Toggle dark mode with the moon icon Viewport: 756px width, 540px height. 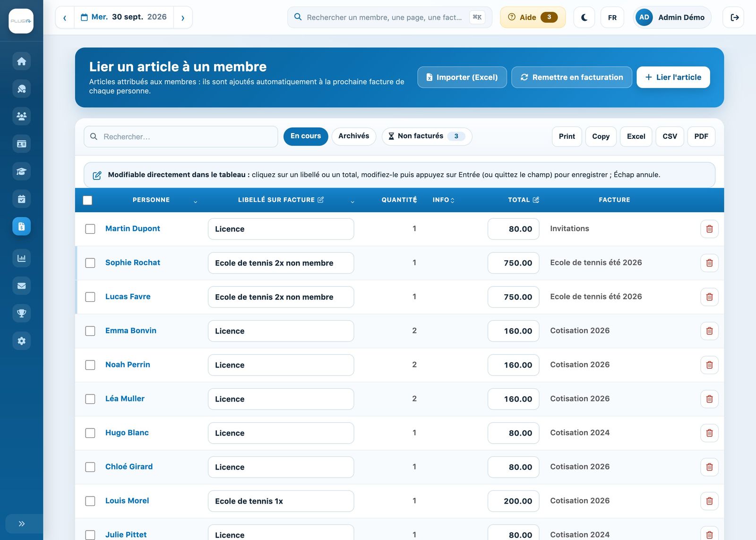click(x=584, y=17)
